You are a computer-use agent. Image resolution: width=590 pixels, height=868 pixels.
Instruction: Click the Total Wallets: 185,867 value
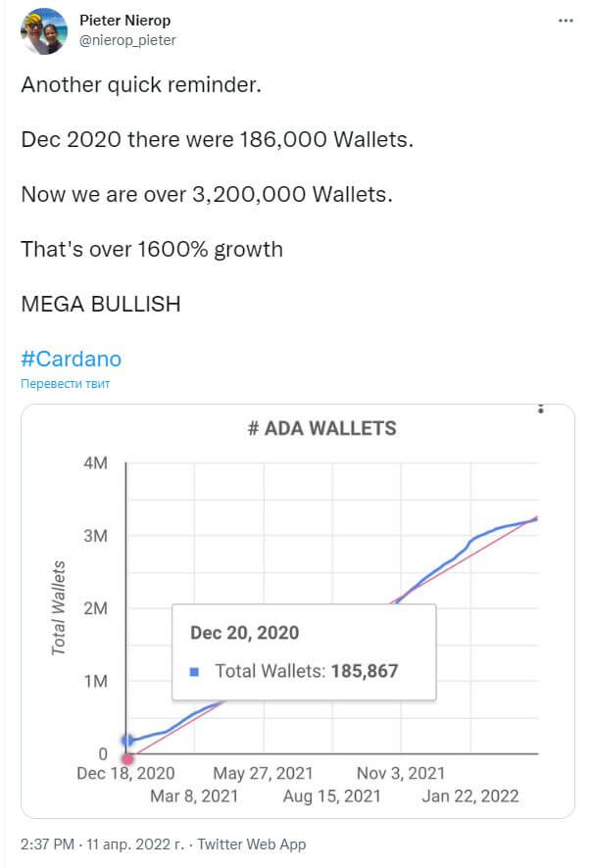(x=307, y=671)
